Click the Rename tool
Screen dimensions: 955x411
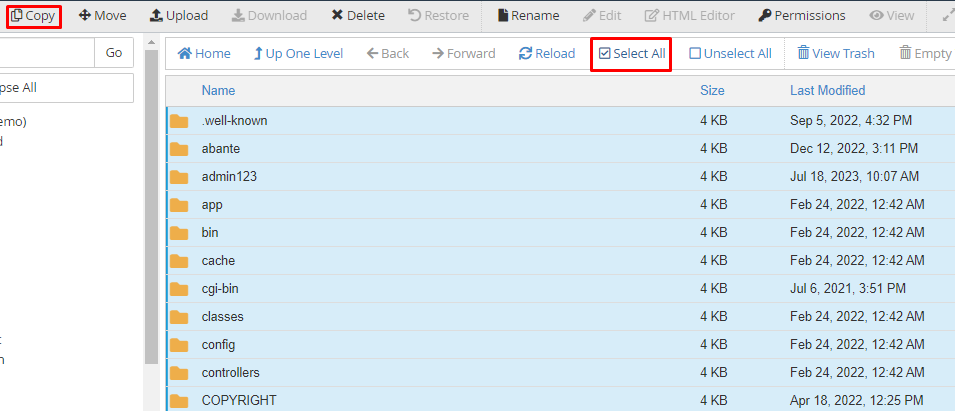tap(528, 16)
